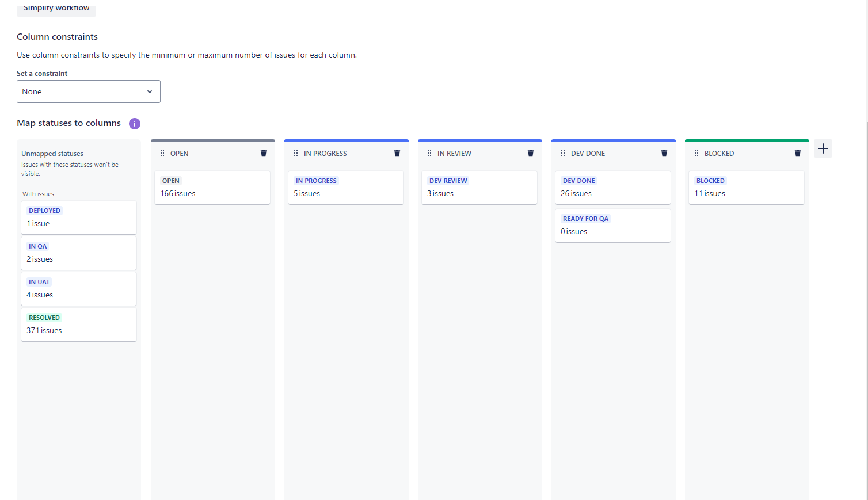Click the READY FOR QA status card
Screen dimensions: 868x500
click(x=612, y=225)
